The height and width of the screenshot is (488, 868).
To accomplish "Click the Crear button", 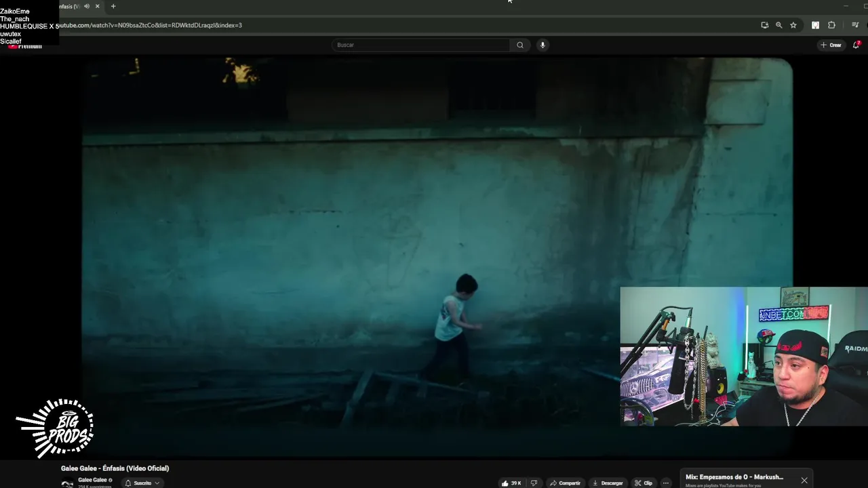I will pyautogui.click(x=831, y=45).
